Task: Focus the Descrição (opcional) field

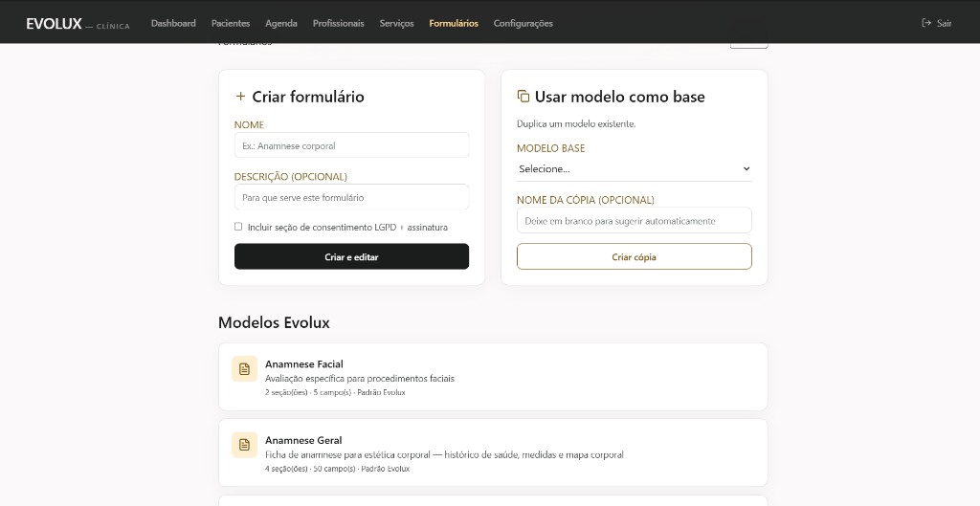Action: tap(351, 197)
